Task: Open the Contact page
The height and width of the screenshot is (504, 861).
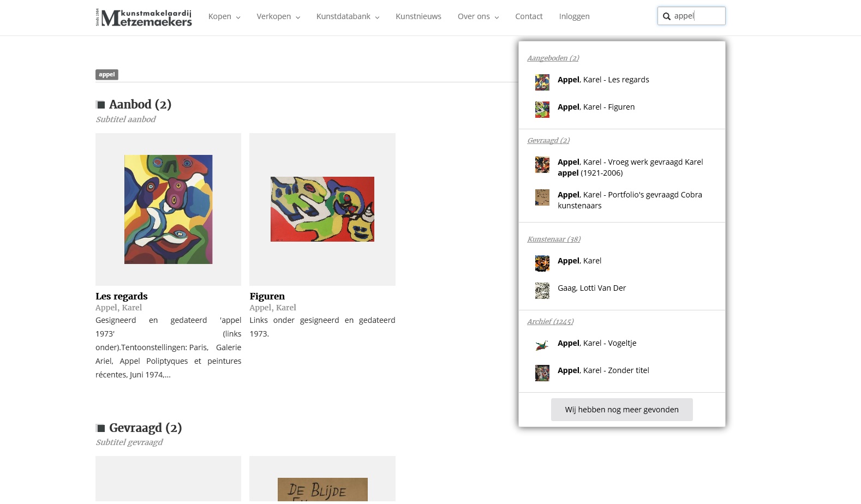Action: pos(529,16)
